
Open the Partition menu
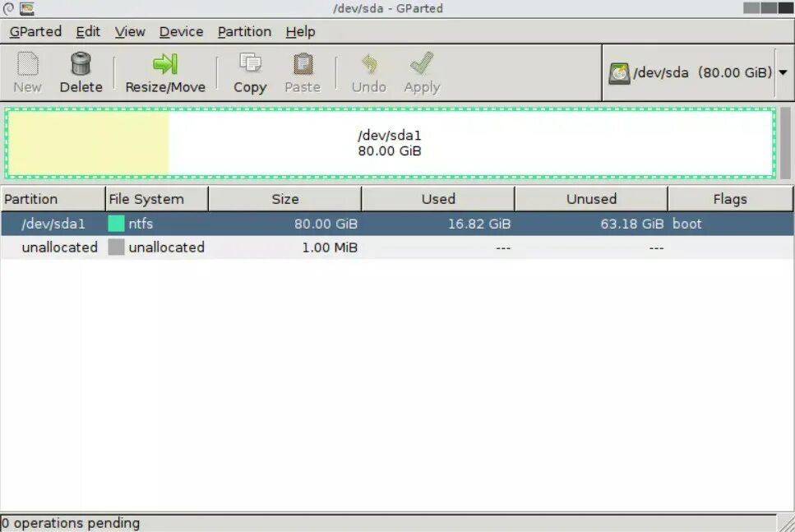(x=244, y=31)
